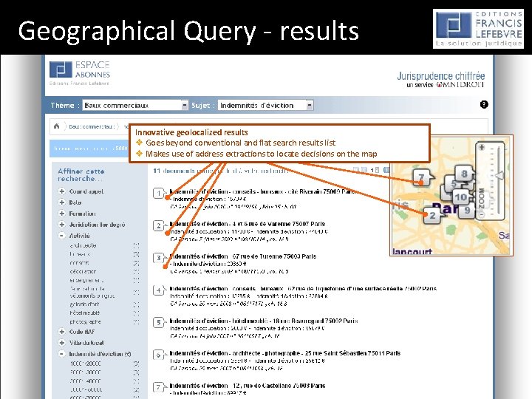Open result 12, rue de Castellane 75008 Paris
Viewport: 532px width, 399px height.
coord(248,386)
